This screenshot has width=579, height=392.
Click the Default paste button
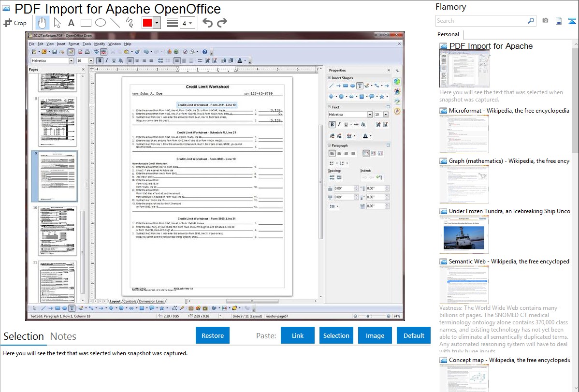click(x=414, y=335)
